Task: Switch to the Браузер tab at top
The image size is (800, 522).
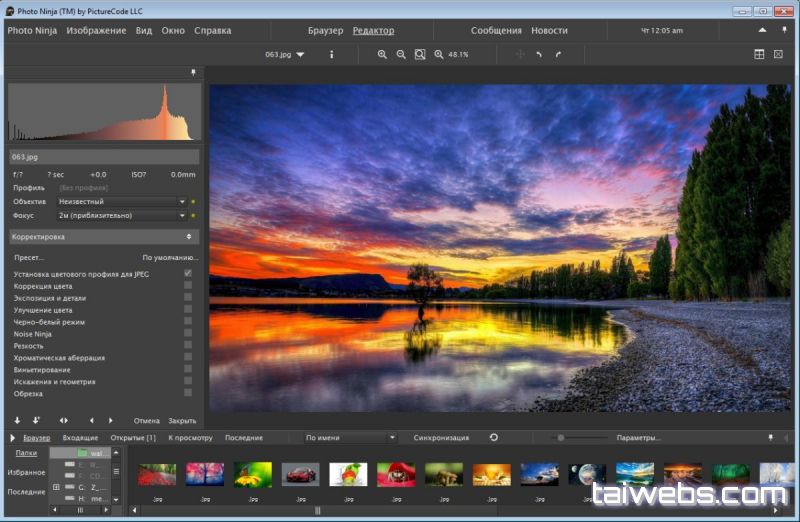Action: (325, 30)
